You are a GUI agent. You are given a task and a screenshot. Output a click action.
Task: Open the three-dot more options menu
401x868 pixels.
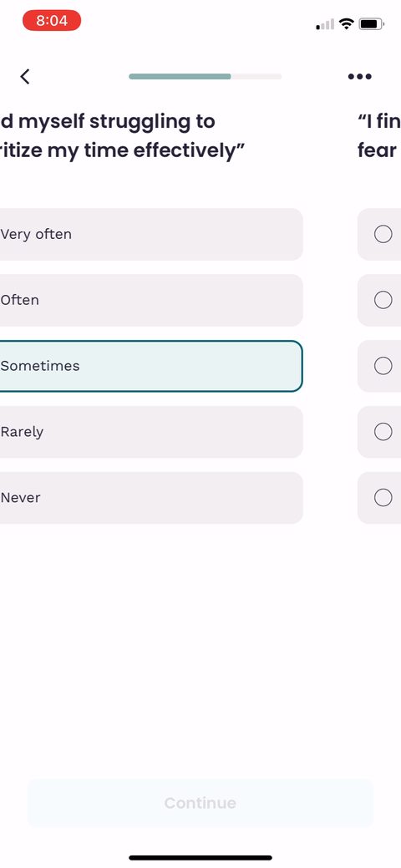359,76
